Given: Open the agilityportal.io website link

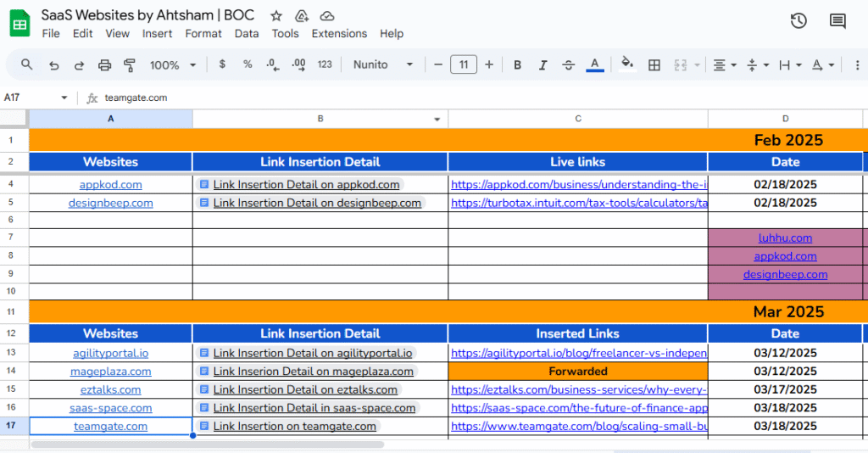Looking at the screenshot, I should coord(111,353).
